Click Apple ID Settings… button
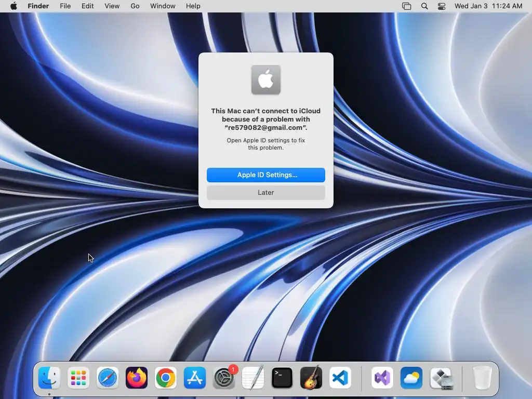The height and width of the screenshot is (399, 532). 266,175
